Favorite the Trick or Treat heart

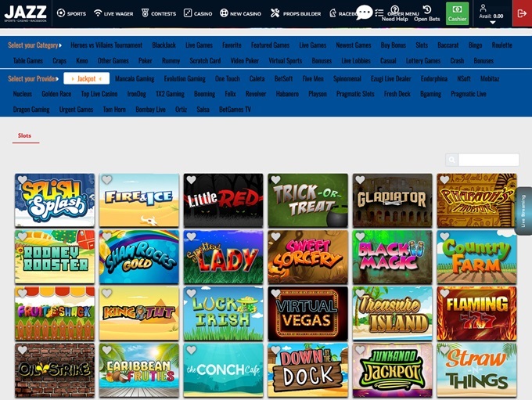coord(275,180)
